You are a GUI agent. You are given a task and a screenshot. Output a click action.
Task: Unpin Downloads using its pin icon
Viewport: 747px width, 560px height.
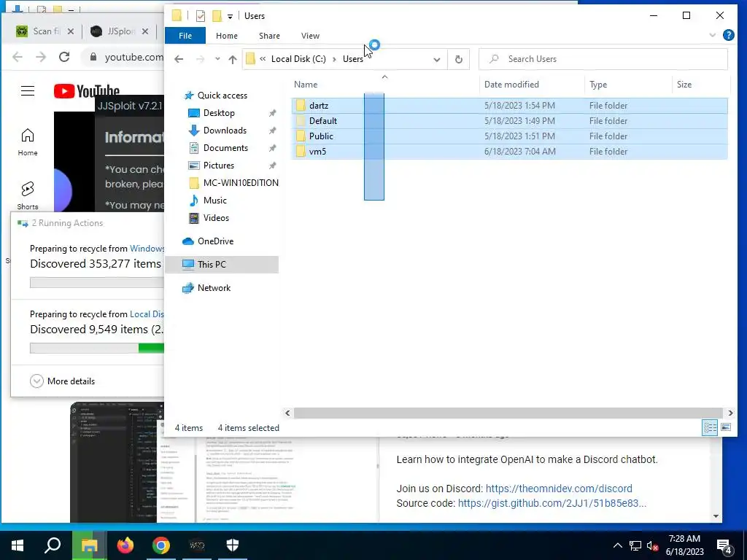pos(272,131)
